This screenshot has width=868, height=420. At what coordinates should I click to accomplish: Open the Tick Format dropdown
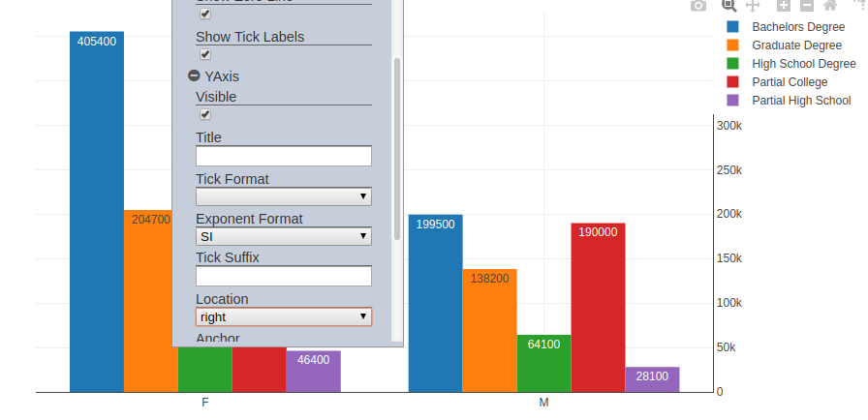(284, 196)
